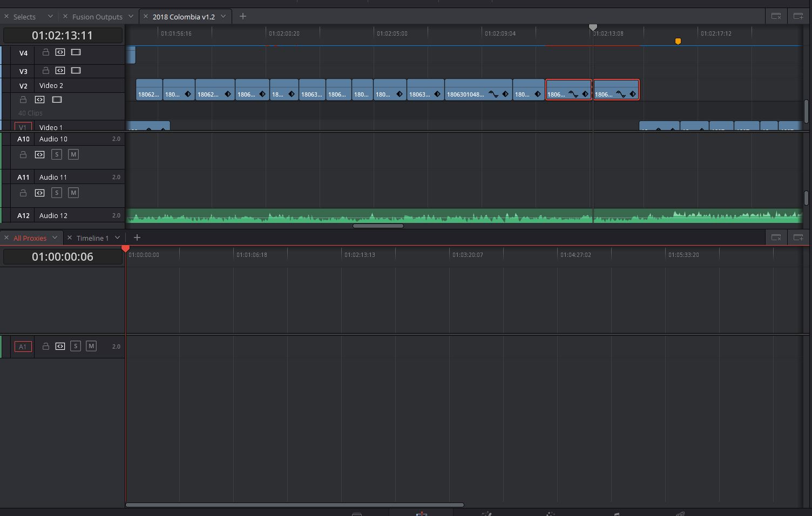
Task: Click the Audio 11 track name
Action: click(x=53, y=177)
